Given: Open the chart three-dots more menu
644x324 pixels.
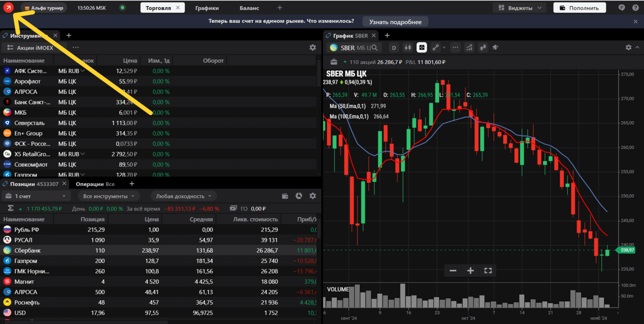Looking at the screenshot, I should 455,47.
